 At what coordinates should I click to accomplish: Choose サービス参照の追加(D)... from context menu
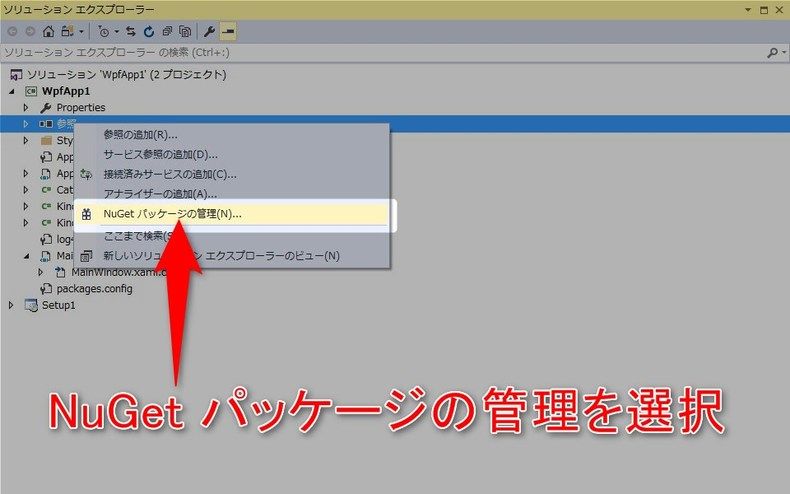pos(160,155)
